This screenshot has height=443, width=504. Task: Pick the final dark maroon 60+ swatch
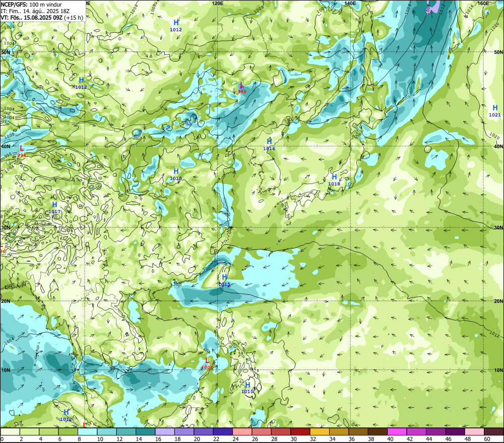tap(493, 431)
